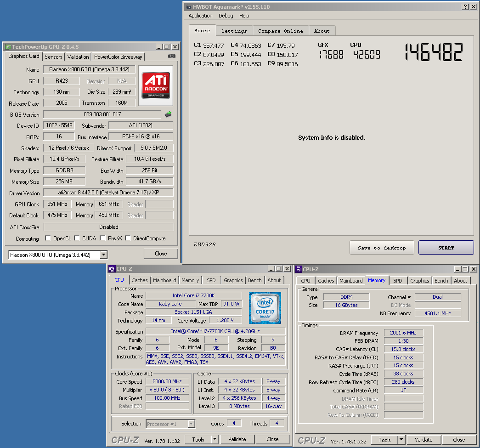Click the Core Speed value 5000.00 MHz
This screenshot has width=480, height=448.
click(x=167, y=381)
